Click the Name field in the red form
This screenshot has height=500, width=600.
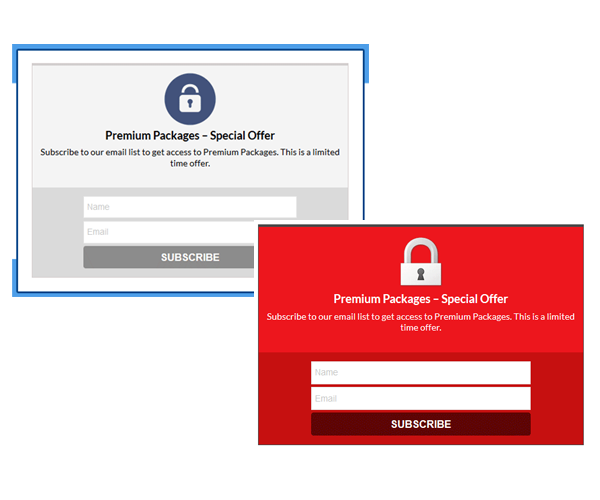[421, 373]
